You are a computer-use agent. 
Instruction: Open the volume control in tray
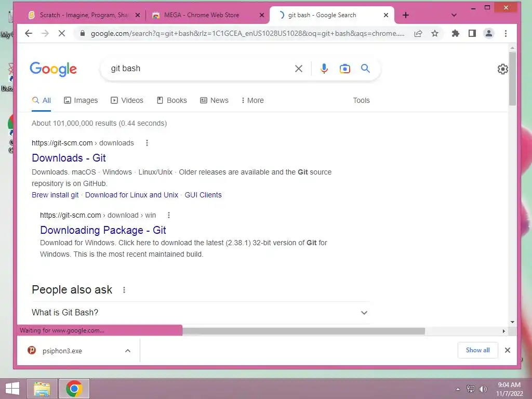pyautogui.click(x=483, y=389)
